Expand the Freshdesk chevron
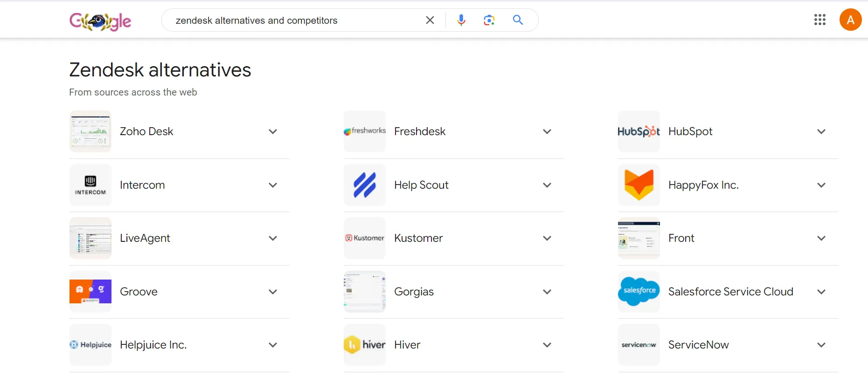868x376 pixels. tap(547, 132)
